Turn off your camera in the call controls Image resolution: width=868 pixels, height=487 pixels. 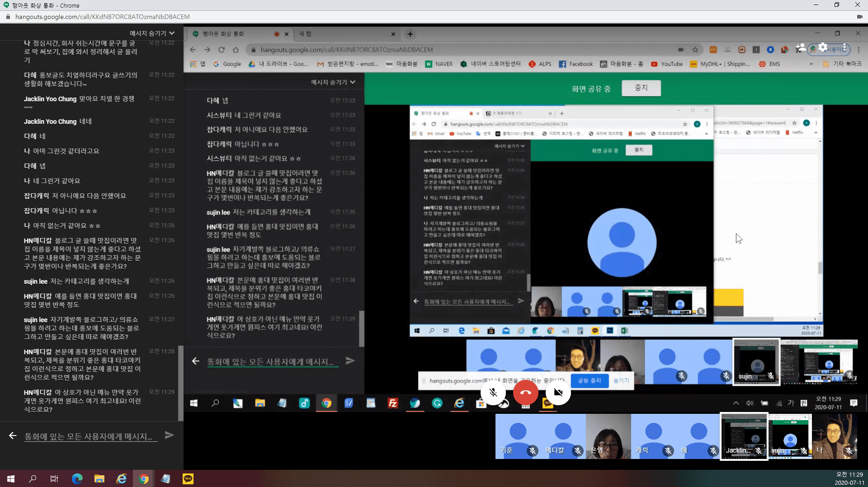coord(557,393)
